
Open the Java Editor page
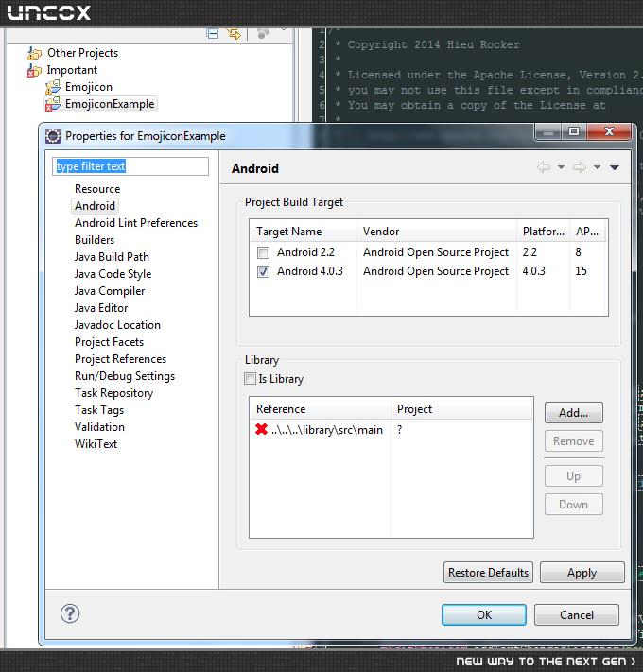click(101, 308)
